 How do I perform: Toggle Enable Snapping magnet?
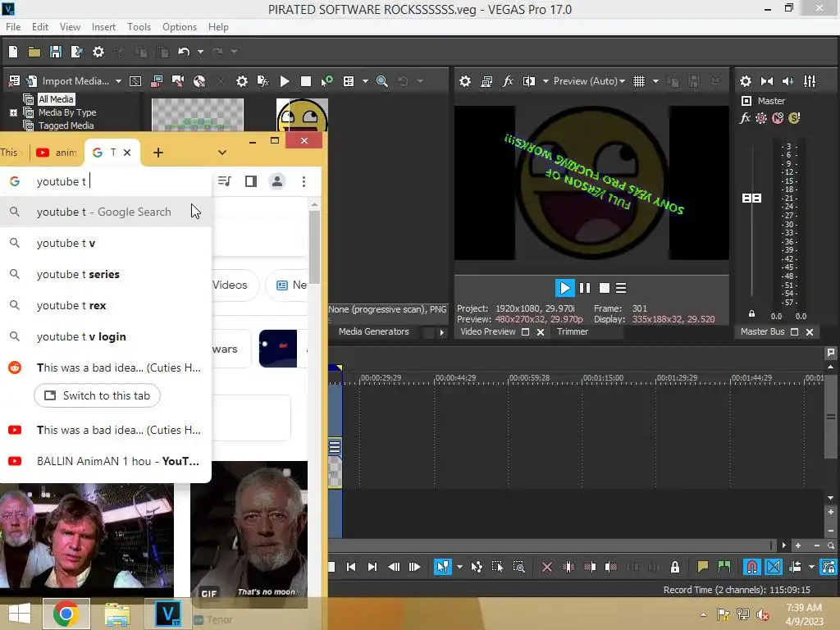click(x=751, y=567)
